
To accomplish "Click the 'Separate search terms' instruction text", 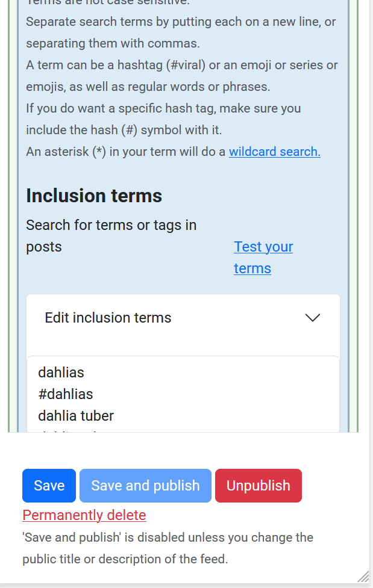I will (x=181, y=32).
